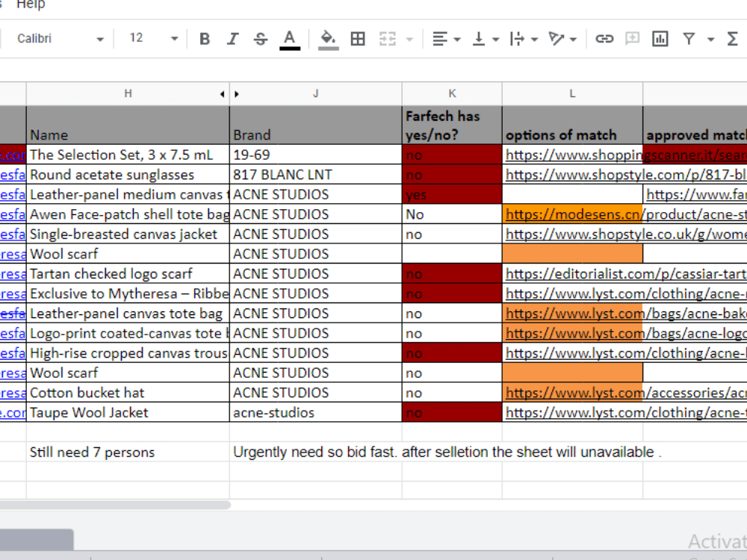Select the Brand header cell
Image resolution: width=747 pixels, height=560 pixels.
tap(316, 125)
